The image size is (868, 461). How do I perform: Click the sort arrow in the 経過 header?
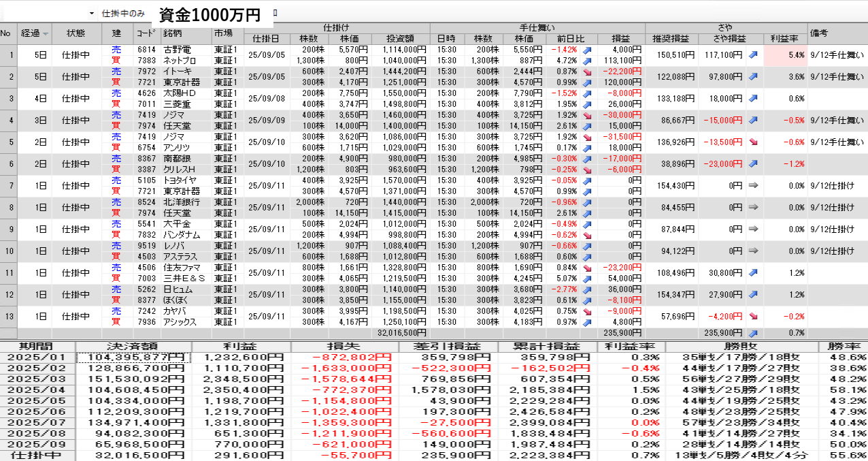(x=46, y=34)
